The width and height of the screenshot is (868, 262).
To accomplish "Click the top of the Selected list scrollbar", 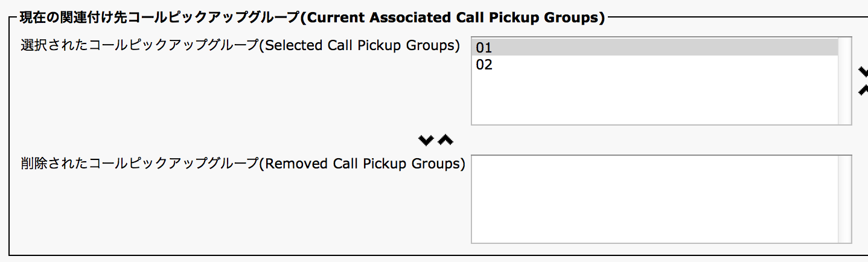I will point(844,43).
